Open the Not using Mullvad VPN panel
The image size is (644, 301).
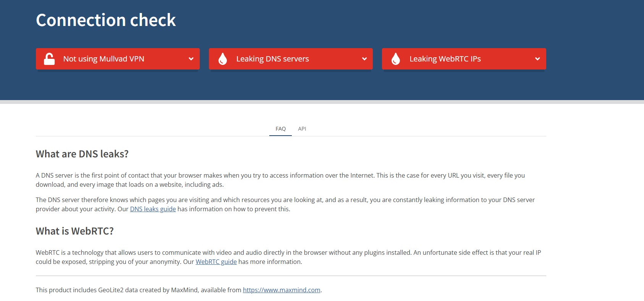118,59
